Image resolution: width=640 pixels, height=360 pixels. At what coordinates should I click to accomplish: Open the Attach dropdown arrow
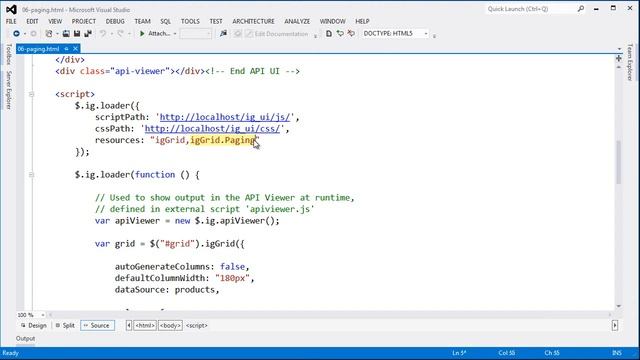click(x=175, y=33)
